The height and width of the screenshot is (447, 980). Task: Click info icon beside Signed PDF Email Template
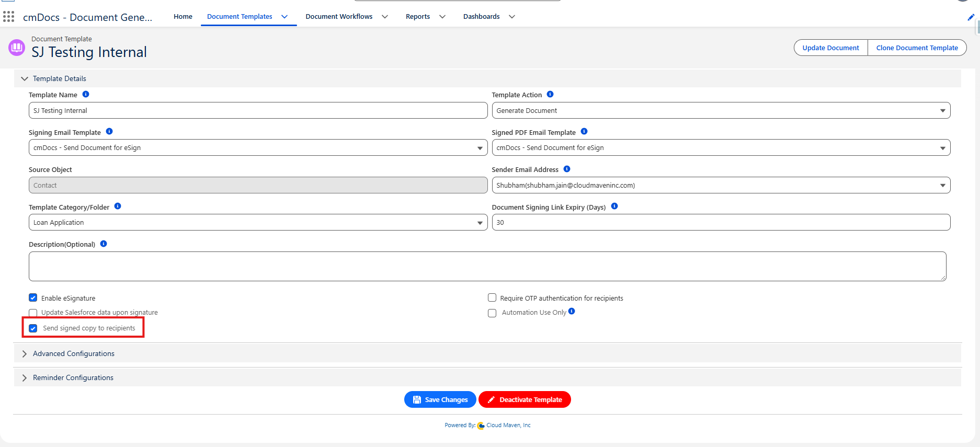pos(584,131)
